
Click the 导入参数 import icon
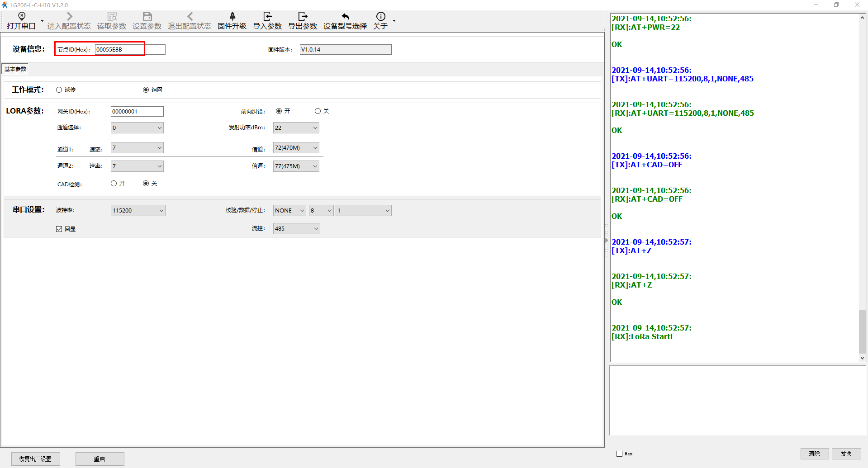267,17
